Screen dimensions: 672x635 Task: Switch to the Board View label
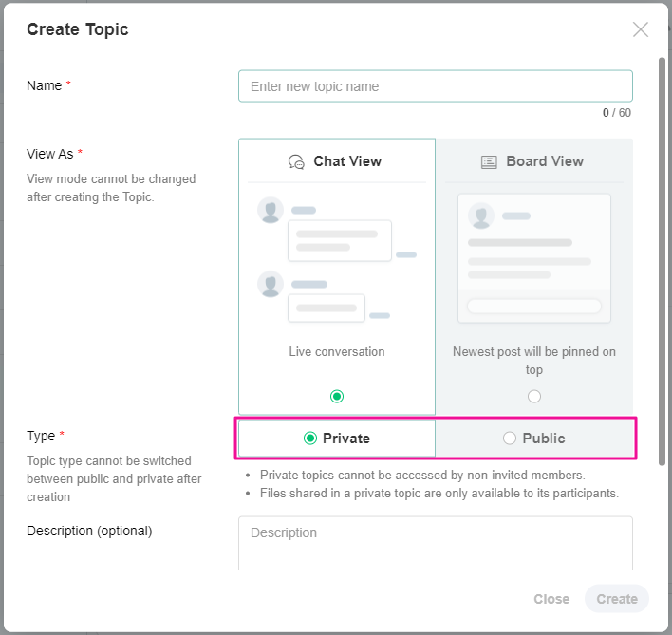(x=545, y=161)
